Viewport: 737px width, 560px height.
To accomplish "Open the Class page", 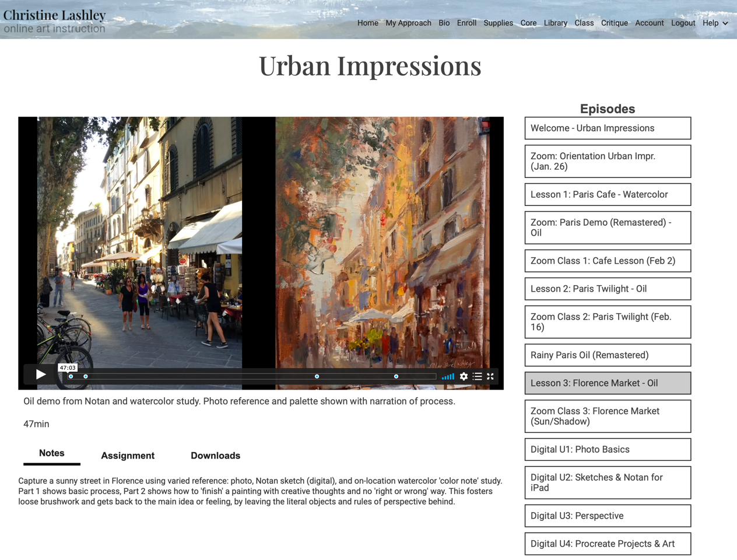I will [584, 23].
